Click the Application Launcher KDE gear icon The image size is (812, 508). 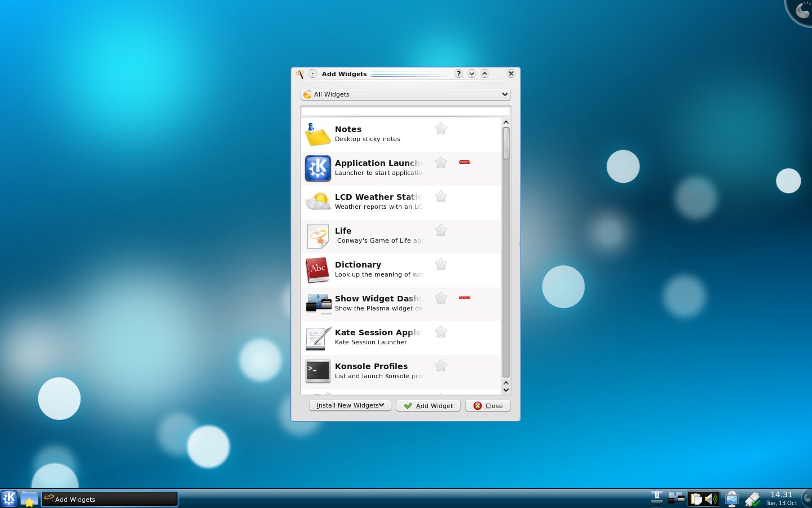pyautogui.click(x=317, y=168)
